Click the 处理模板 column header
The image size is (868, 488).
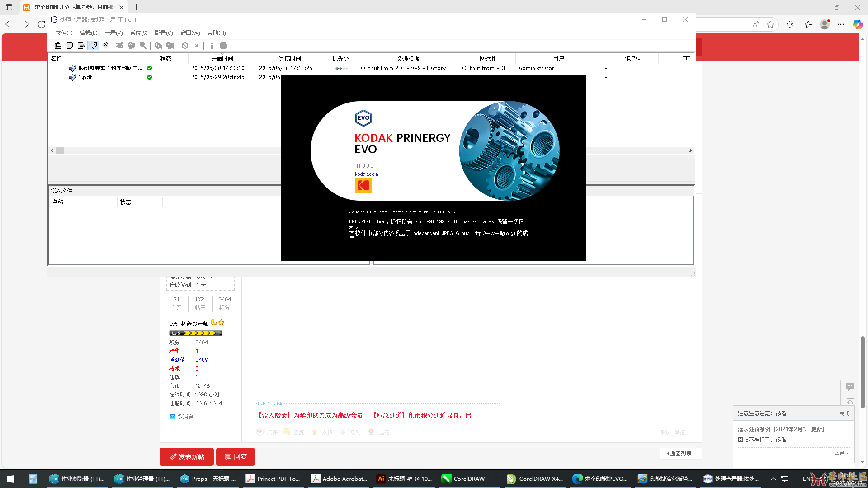pos(409,58)
